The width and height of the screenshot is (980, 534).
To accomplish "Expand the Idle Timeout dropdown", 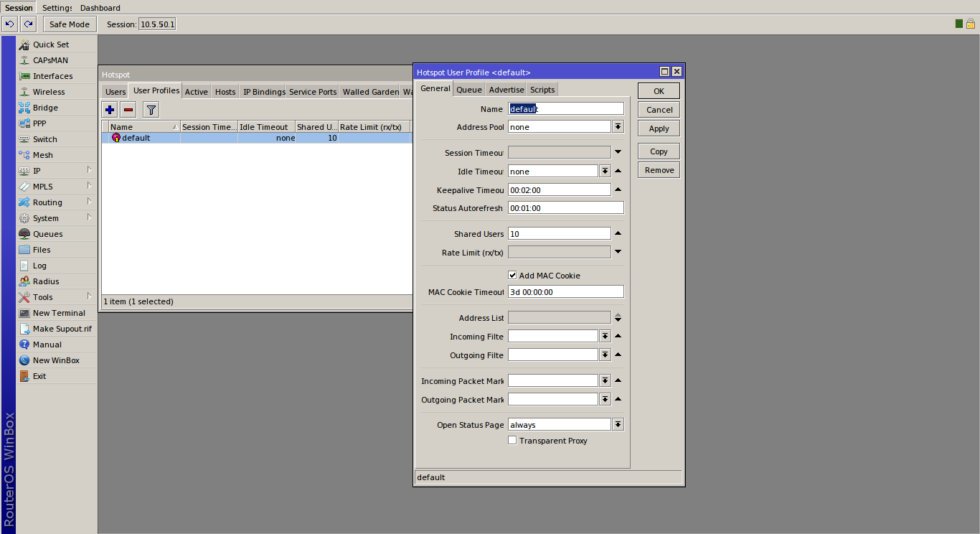I will click(x=605, y=171).
